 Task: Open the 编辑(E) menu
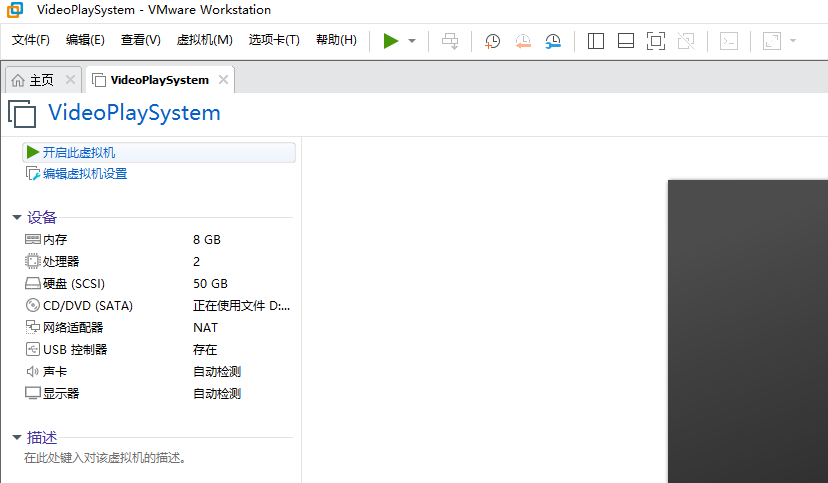coord(85,40)
